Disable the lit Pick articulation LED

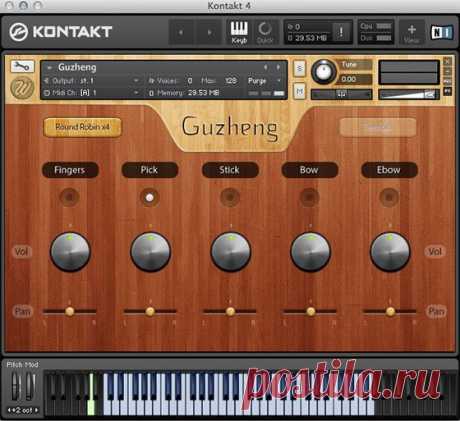pyautogui.click(x=150, y=197)
